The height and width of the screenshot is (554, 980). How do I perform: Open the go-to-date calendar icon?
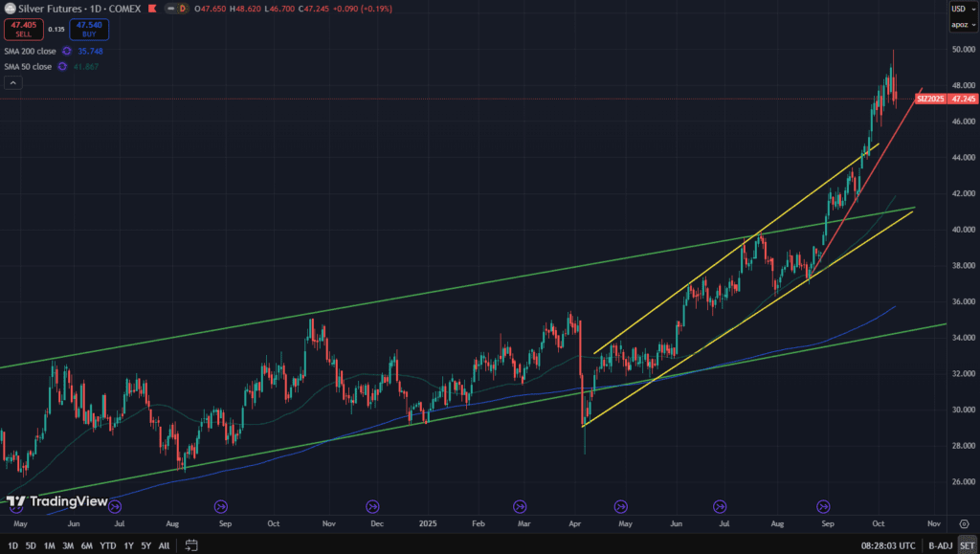191,545
